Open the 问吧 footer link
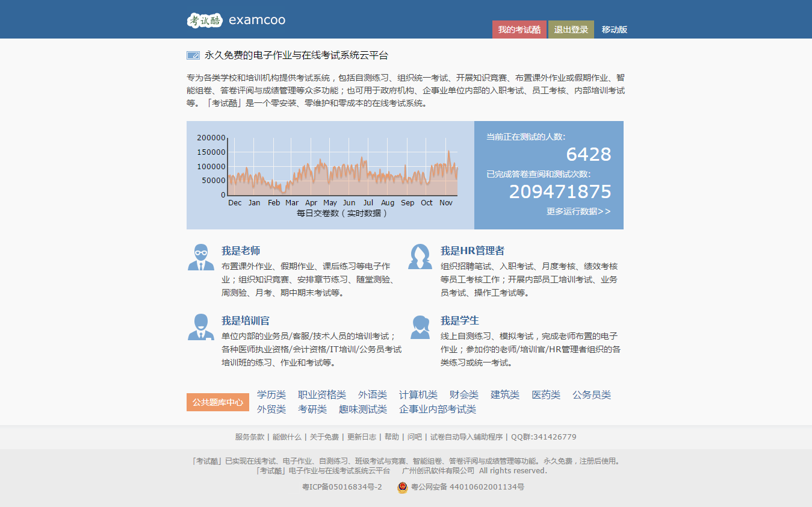This screenshot has width=812, height=507. pyautogui.click(x=415, y=437)
